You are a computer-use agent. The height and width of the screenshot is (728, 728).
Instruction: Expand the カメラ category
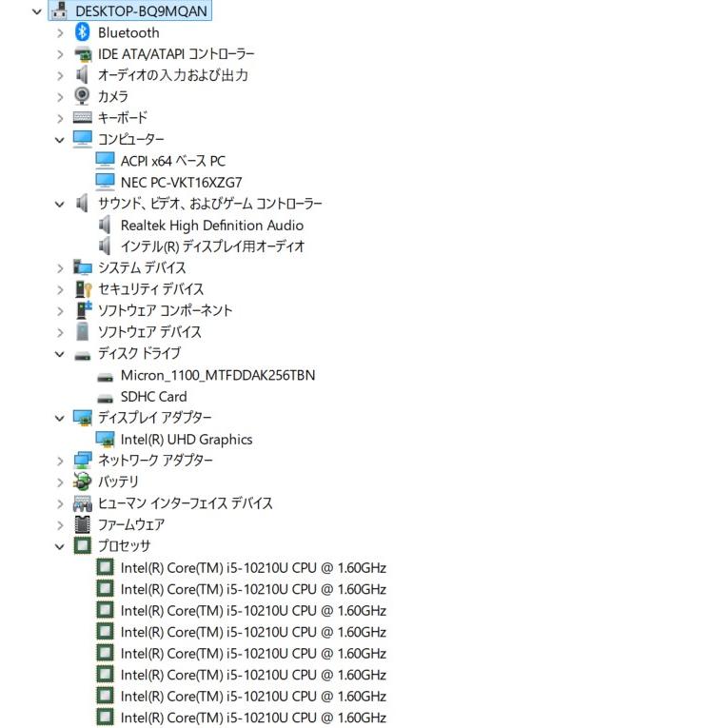tap(60, 97)
